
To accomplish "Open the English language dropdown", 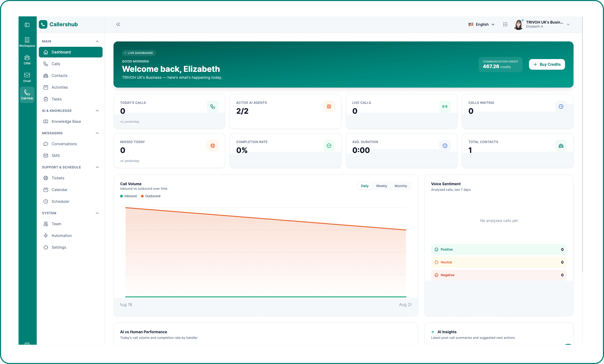I will [481, 24].
